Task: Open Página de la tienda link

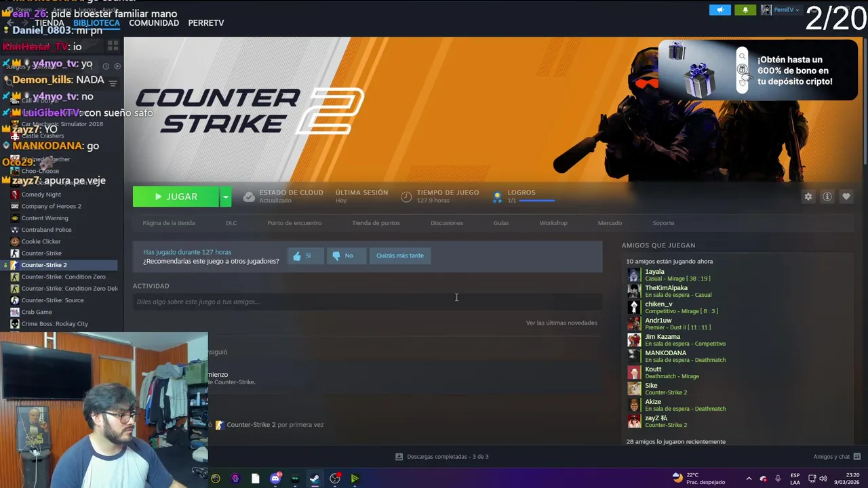Action: (x=169, y=223)
